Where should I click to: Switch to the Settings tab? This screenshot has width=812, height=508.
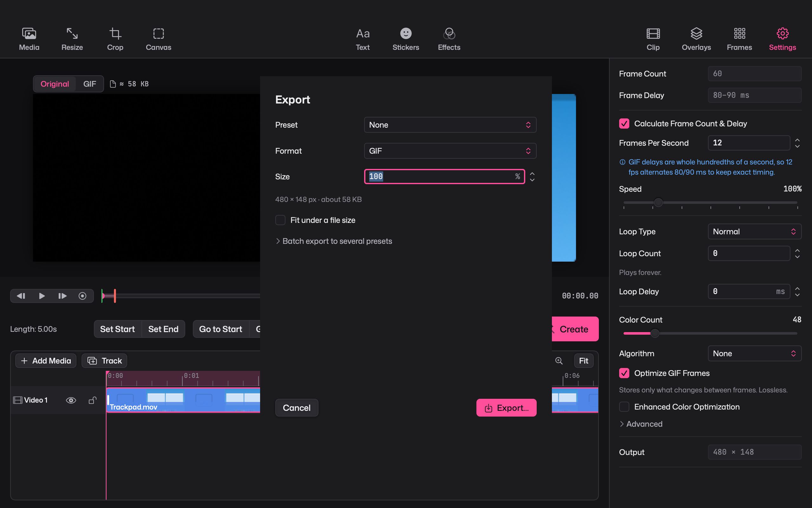coord(783,39)
